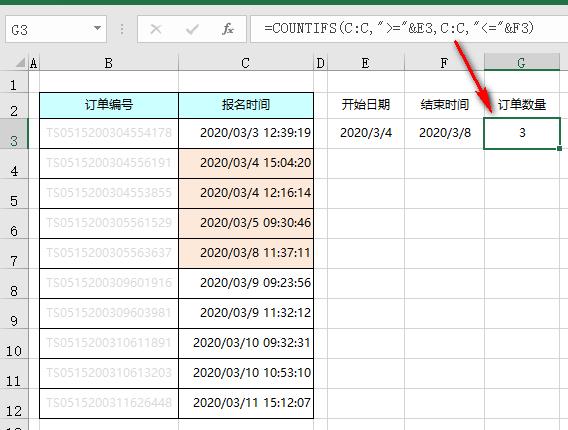Select column F header

click(444, 63)
